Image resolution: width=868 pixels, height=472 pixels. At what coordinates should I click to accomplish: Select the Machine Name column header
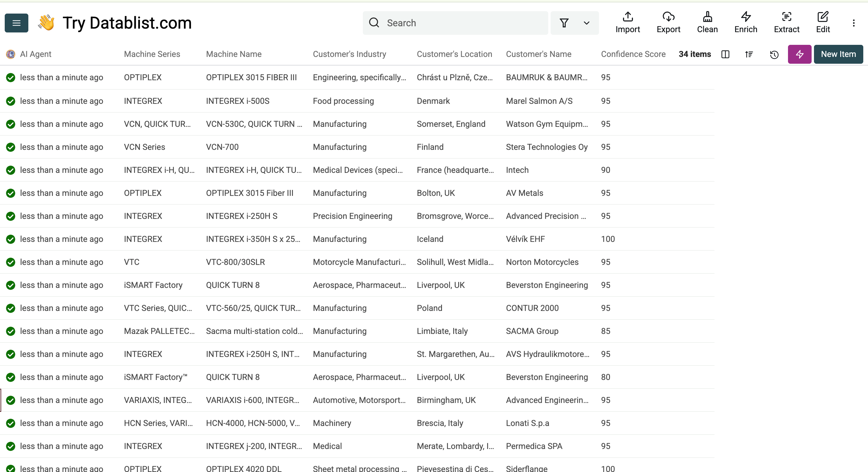pyautogui.click(x=234, y=54)
